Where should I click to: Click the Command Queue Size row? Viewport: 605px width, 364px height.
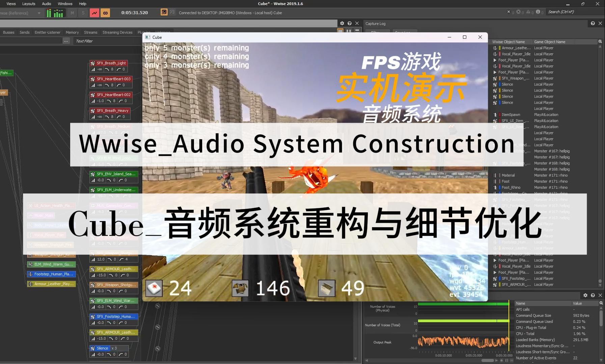[x=556, y=315]
